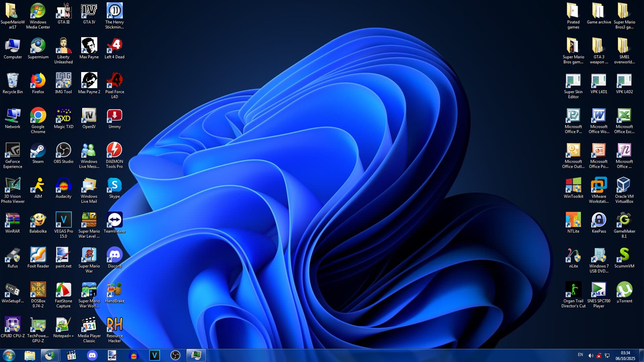Select the ScummVM desktop icon

tap(624, 258)
